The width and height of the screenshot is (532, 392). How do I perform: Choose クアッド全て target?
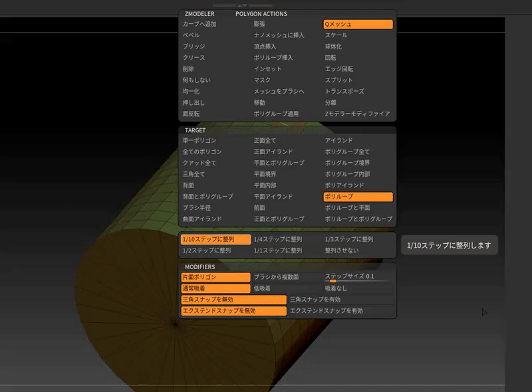pyautogui.click(x=199, y=163)
